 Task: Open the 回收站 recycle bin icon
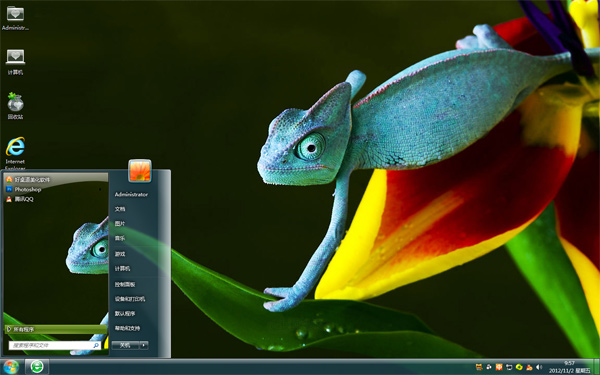15,106
